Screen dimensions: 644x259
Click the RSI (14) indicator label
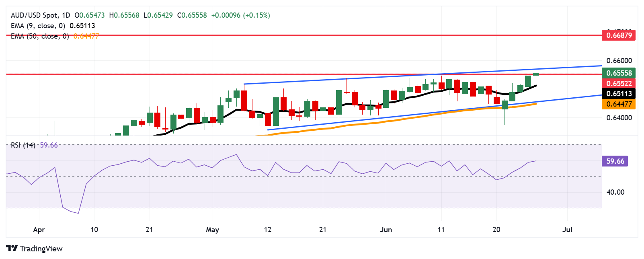pyautogui.click(x=23, y=145)
